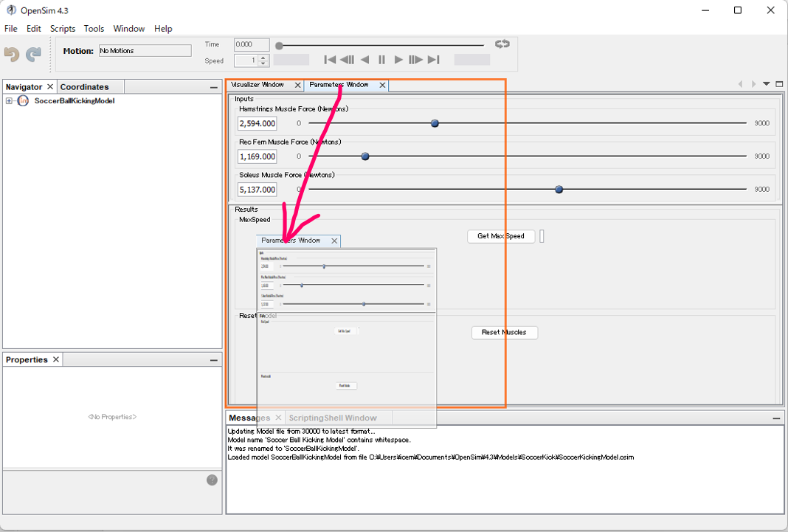The height and width of the screenshot is (532, 788).
Task: Close the Navigator panel tab
Action: [x=50, y=87]
